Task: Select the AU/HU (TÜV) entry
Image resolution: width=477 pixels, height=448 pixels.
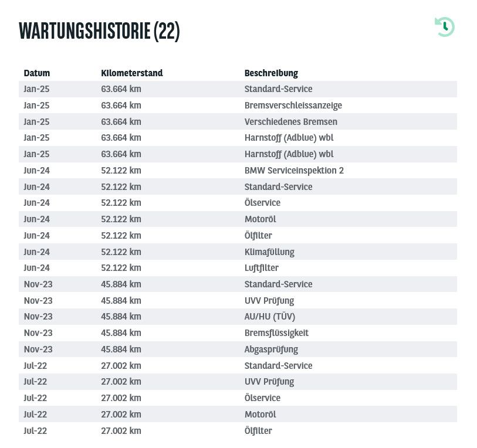Action: tap(270, 317)
